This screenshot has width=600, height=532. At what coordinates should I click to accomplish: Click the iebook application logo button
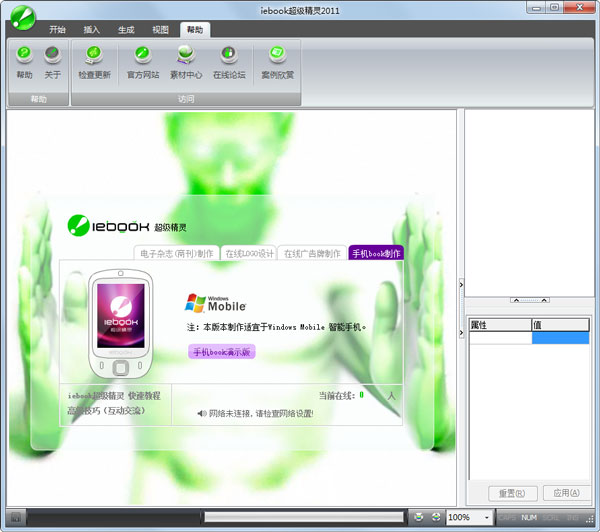[23, 18]
